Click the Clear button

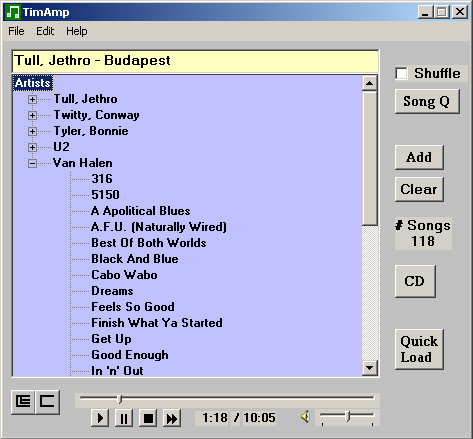coord(419,189)
